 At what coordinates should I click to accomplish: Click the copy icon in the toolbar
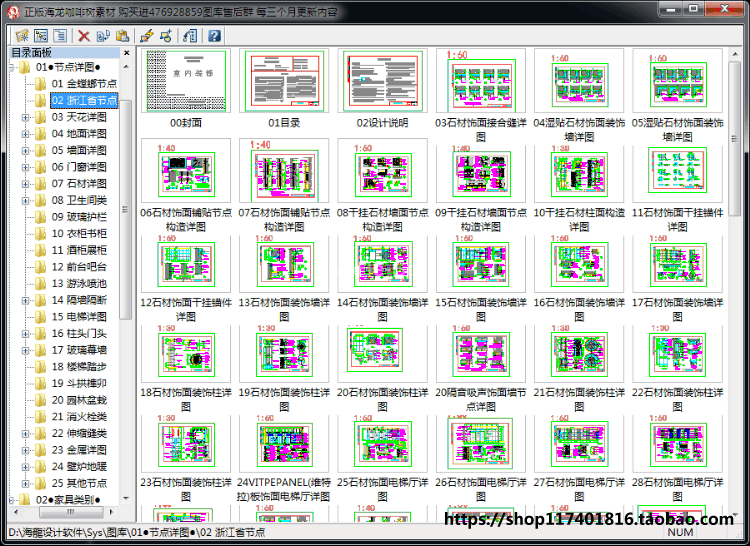103,36
